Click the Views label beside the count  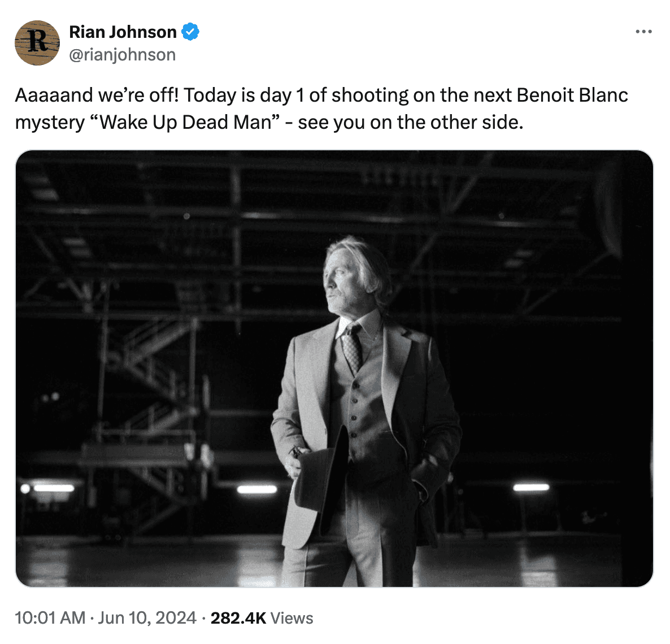tap(292, 618)
